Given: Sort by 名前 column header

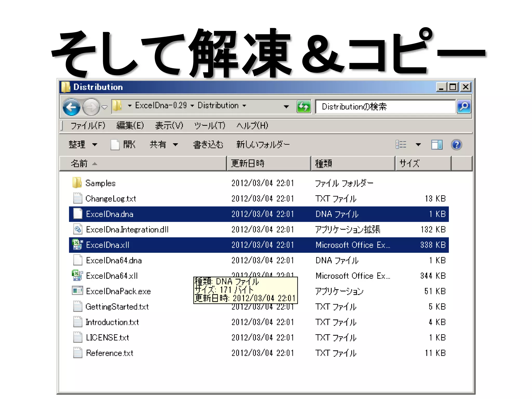Looking at the screenshot, I should pyautogui.click(x=143, y=163).
